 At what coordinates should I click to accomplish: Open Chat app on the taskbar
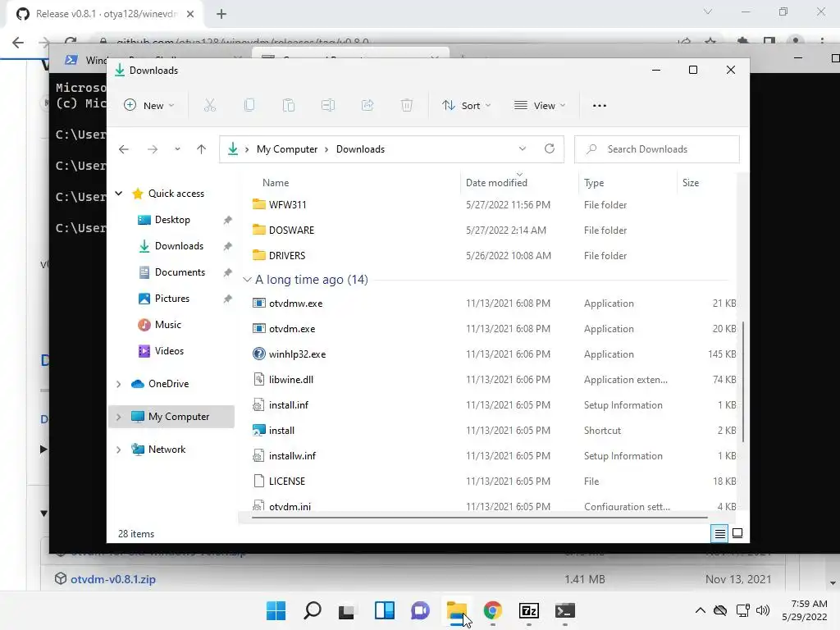pyautogui.click(x=421, y=610)
